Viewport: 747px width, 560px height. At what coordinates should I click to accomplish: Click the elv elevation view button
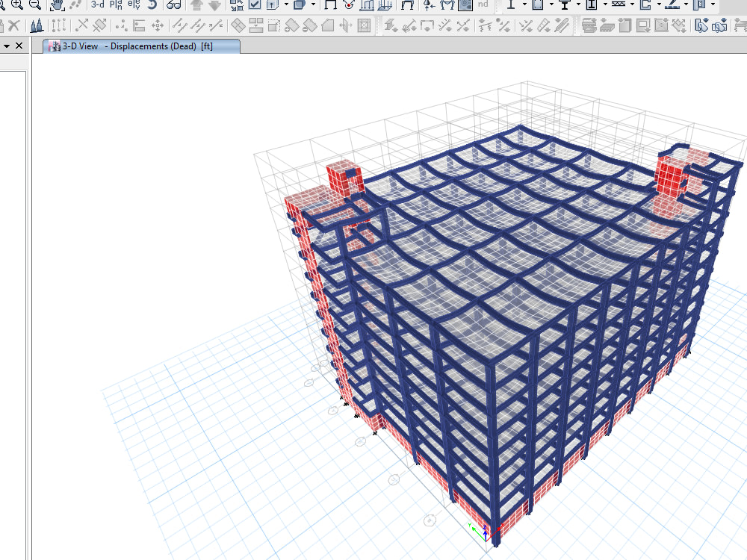coord(134,6)
